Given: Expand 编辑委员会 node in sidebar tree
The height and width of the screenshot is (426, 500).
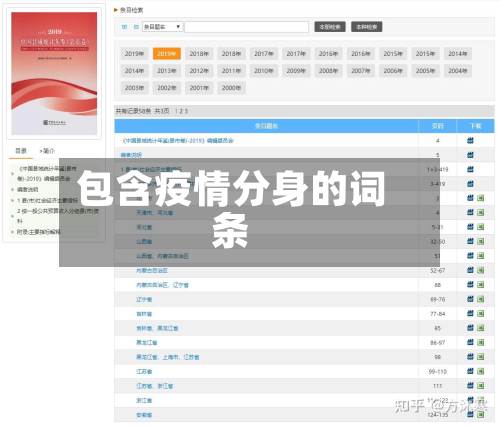Looking at the screenshot, I should click(x=13, y=174).
